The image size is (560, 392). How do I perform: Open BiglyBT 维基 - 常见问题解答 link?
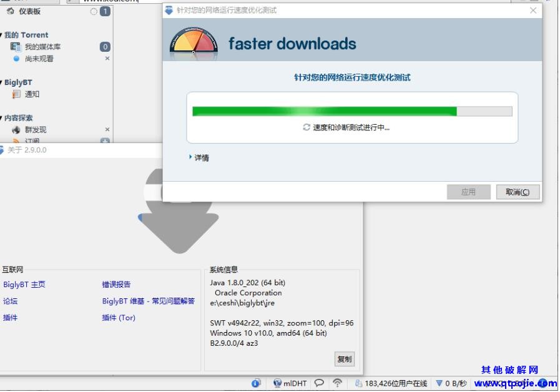(x=148, y=301)
